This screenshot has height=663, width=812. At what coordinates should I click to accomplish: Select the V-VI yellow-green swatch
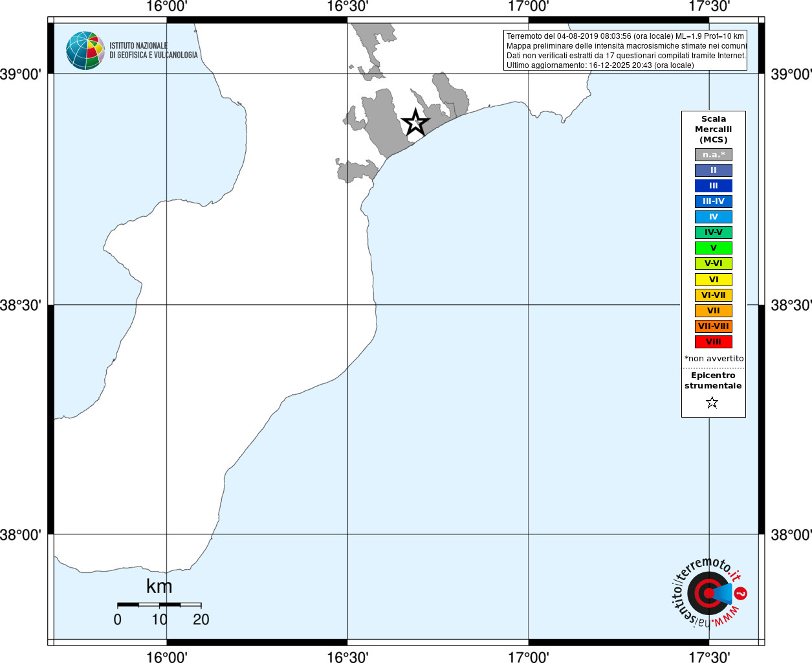pos(714,264)
